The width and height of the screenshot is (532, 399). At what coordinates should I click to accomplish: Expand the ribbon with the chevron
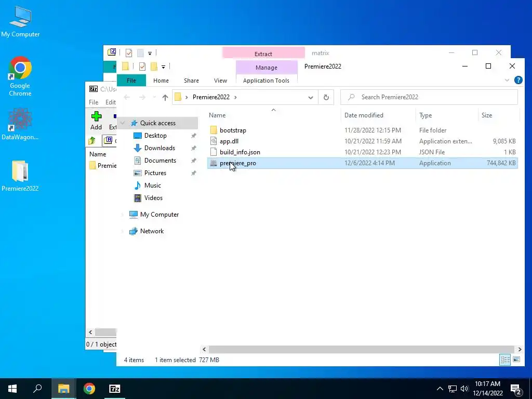pos(507,81)
